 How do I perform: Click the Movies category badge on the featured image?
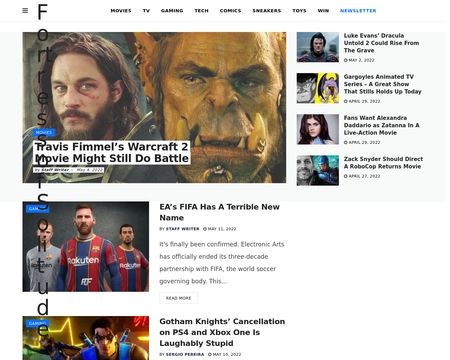pyautogui.click(x=44, y=132)
